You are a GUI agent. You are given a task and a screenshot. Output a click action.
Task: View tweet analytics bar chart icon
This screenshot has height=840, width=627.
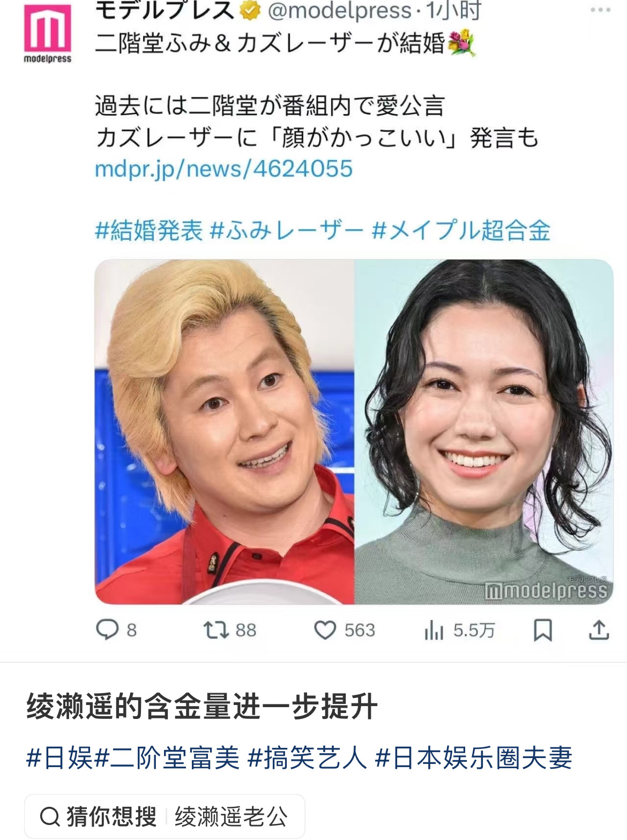click(x=434, y=630)
